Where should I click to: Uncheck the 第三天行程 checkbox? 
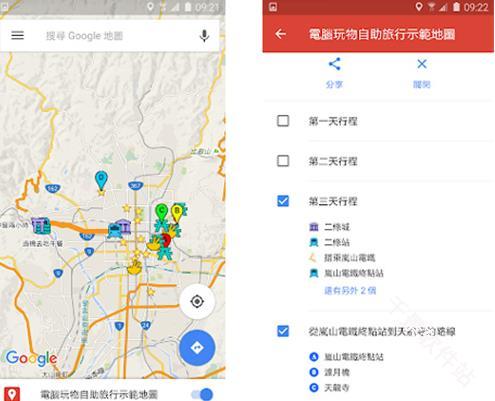pyautogui.click(x=283, y=201)
